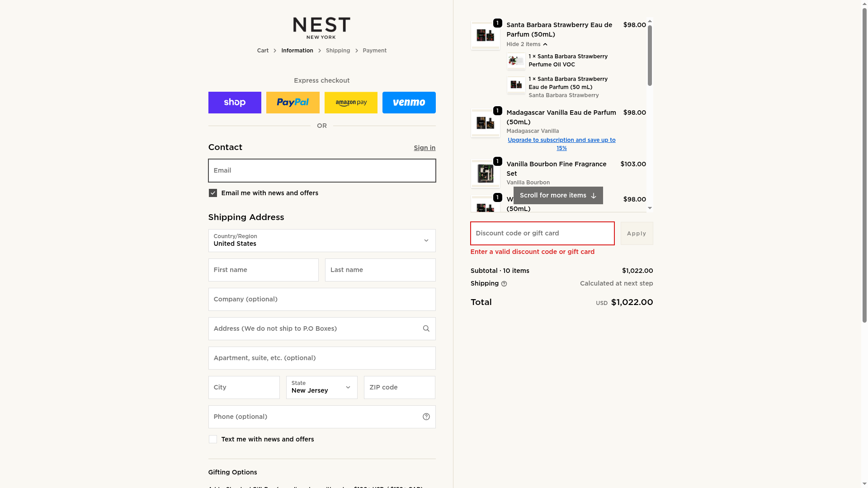Screen dimensions: 868x488
Task: Click the shipping info question icon
Action: 504,284
